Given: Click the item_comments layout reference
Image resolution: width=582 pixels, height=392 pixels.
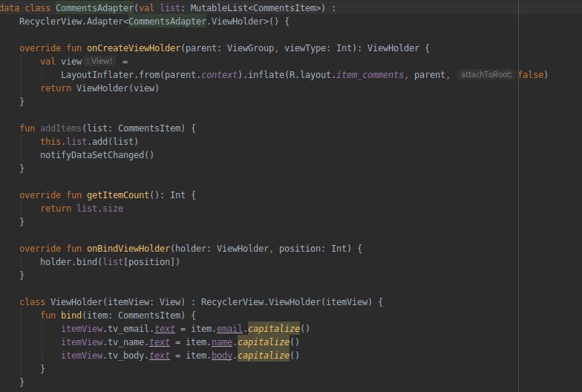Looking at the screenshot, I should pyautogui.click(x=370, y=74).
